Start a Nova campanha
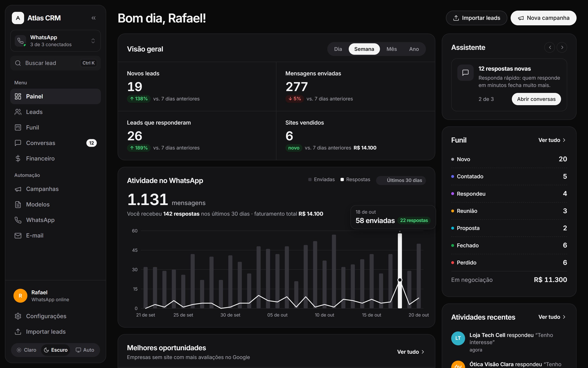 pyautogui.click(x=543, y=18)
